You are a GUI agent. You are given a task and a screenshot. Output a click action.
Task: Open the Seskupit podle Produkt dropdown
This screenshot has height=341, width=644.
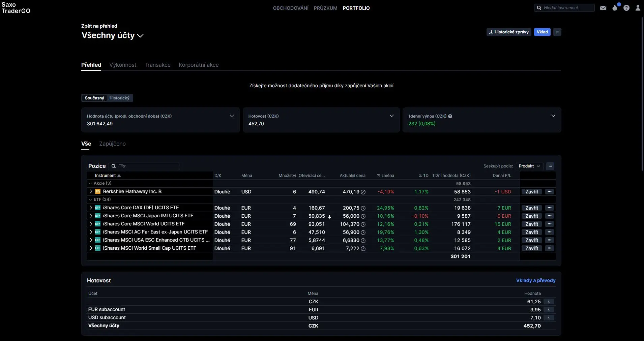point(529,166)
